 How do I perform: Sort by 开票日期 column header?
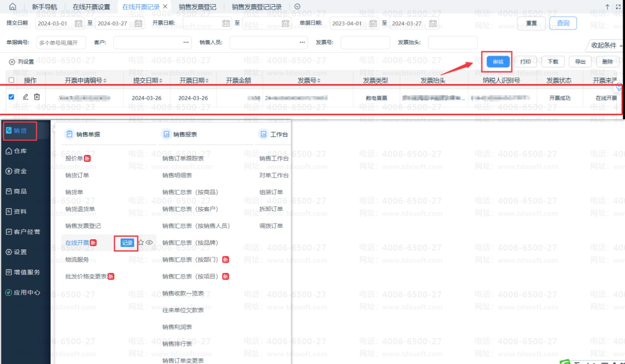[194, 80]
